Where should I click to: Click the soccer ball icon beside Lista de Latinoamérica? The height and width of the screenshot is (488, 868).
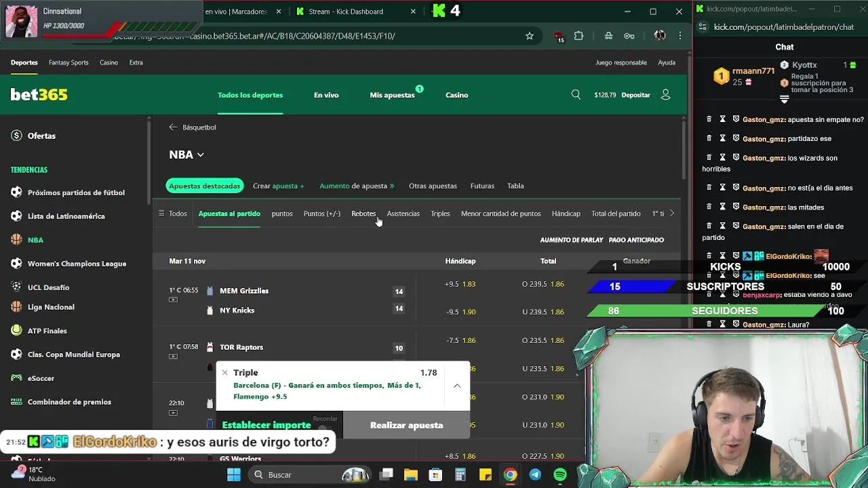click(16, 216)
